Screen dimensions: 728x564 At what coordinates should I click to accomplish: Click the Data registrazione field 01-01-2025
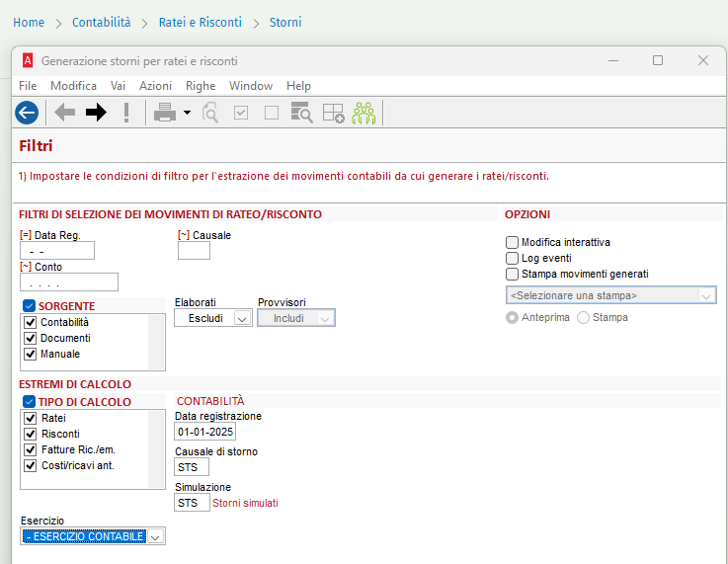[x=205, y=432]
